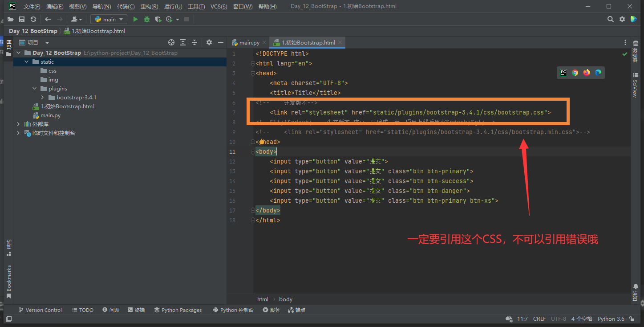Click the Save All toolbar icon
644x327 pixels.
tap(22, 19)
